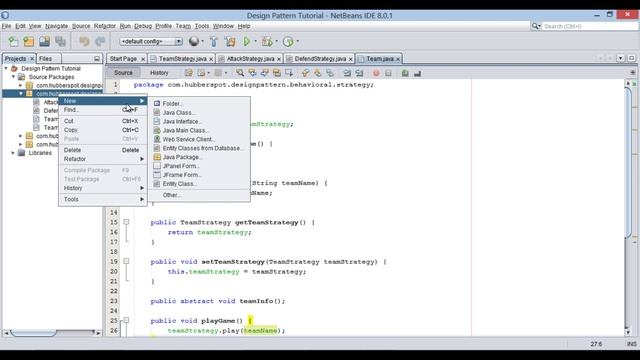Click the Profile Project clock icon
Viewport: 640px width, 360px height.
click(x=288, y=41)
